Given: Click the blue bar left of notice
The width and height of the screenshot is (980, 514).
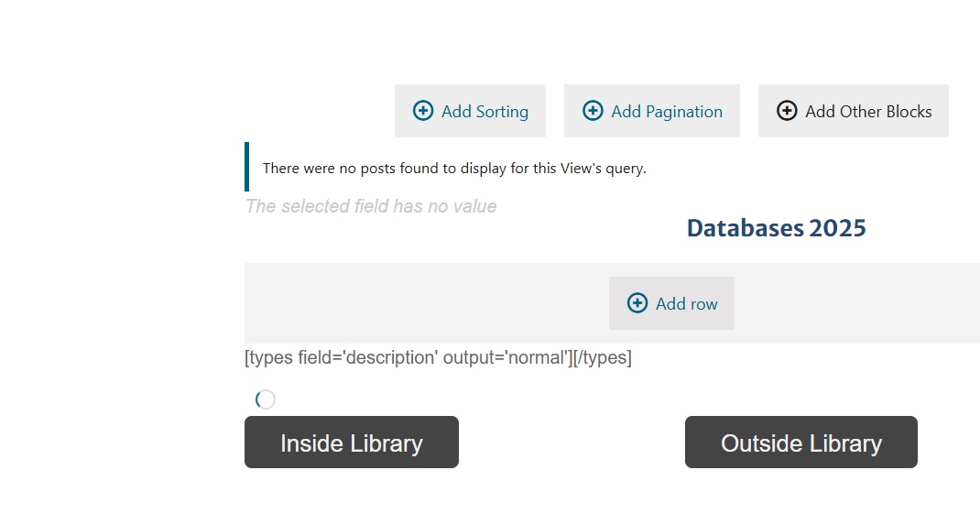Looking at the screenshot, I should 247,167.
